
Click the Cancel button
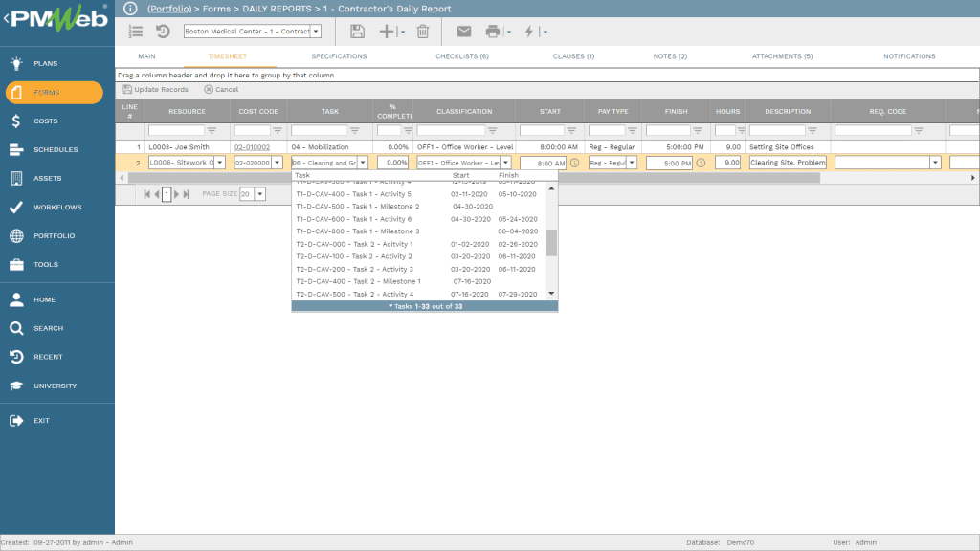pyautogui.click(x=221, y=89)
